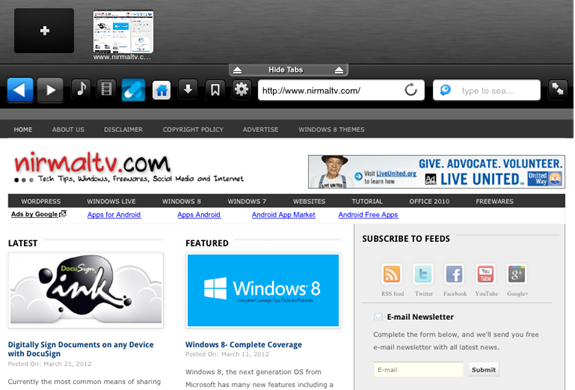Go to the home page icon
575x390 pixels.
point(161,90)
